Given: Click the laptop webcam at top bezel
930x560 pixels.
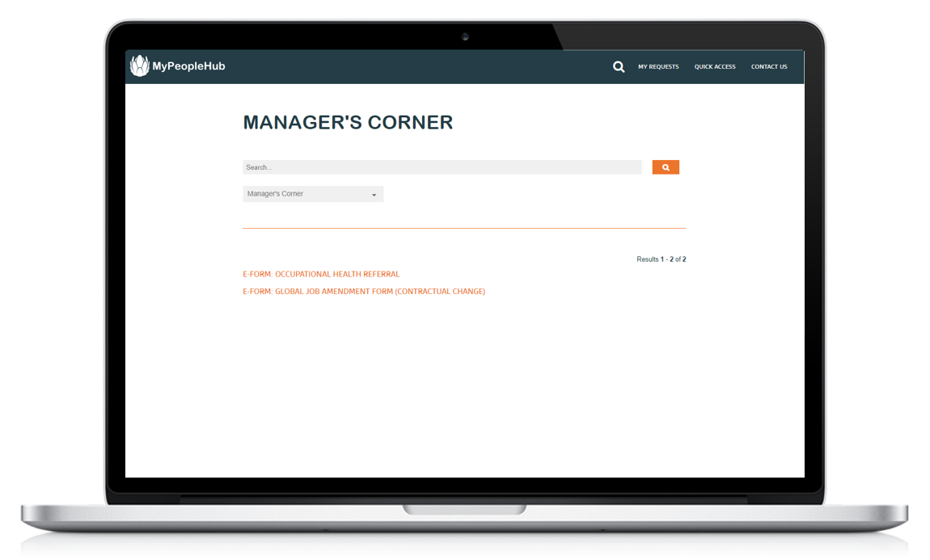Looking at the screenshot, I should 465,36.
